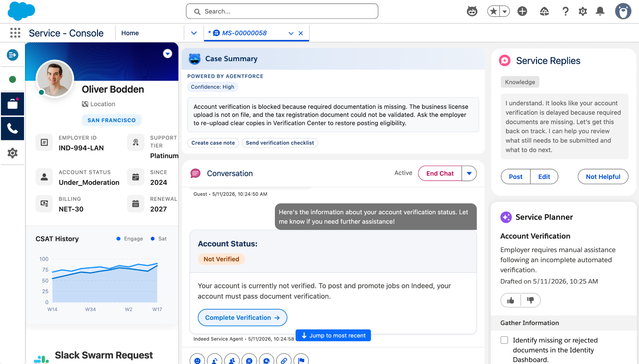Open the Setup gear in header
639x364 pixels.
[x=583, y=12]
